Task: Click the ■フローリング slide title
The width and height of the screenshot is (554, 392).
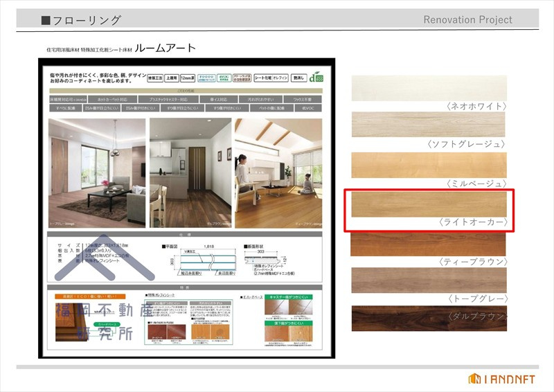Action: 81,20
